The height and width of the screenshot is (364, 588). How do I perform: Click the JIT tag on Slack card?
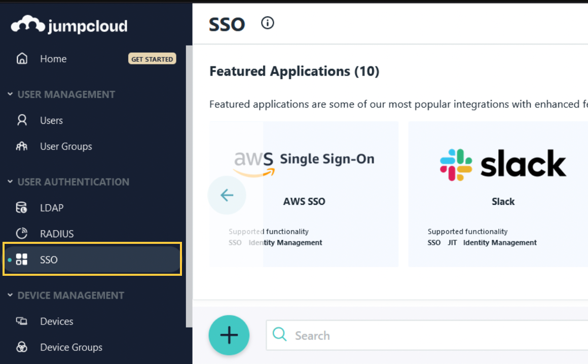tap(452, 242)
